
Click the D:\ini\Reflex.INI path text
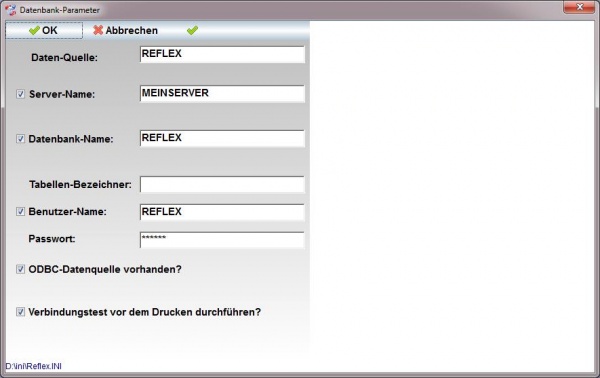coord(33,366)
